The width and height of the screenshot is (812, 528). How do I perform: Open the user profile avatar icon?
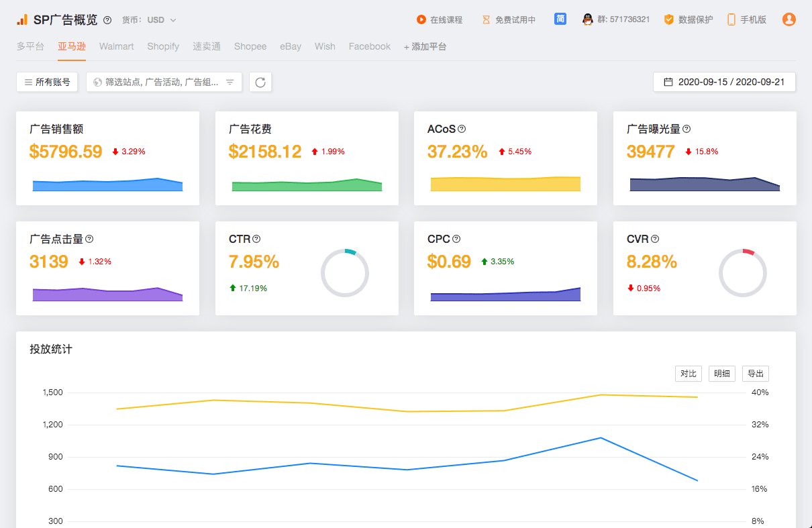[789, 19]
